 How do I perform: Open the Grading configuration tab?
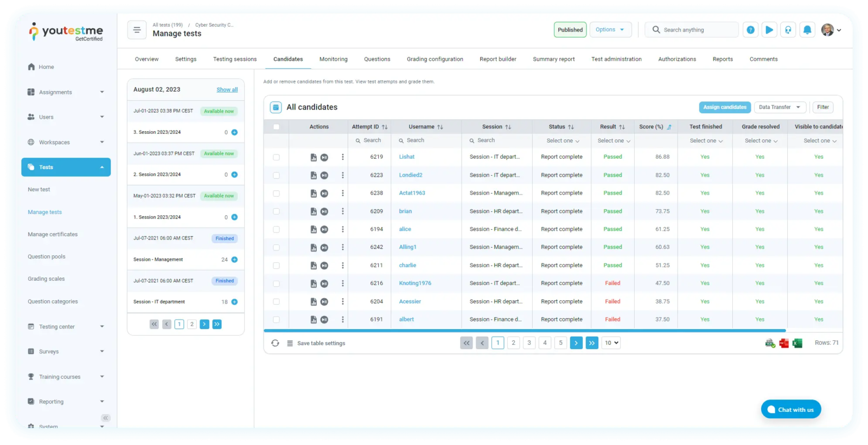point(435,59)
